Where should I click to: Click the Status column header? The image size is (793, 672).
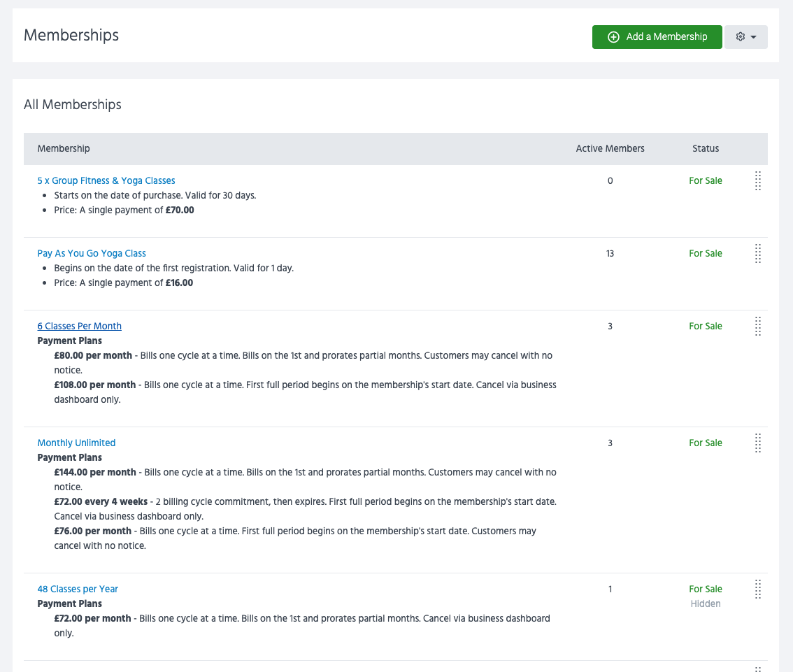click(705, 148)
